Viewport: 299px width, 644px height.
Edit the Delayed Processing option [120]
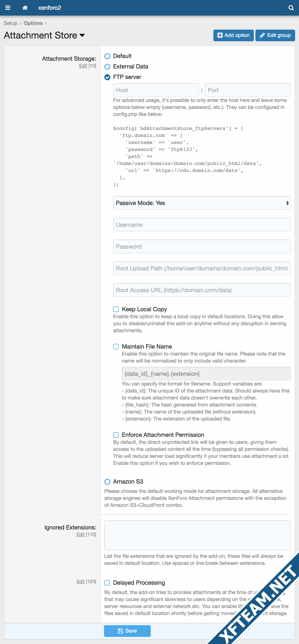coord(81,582)
